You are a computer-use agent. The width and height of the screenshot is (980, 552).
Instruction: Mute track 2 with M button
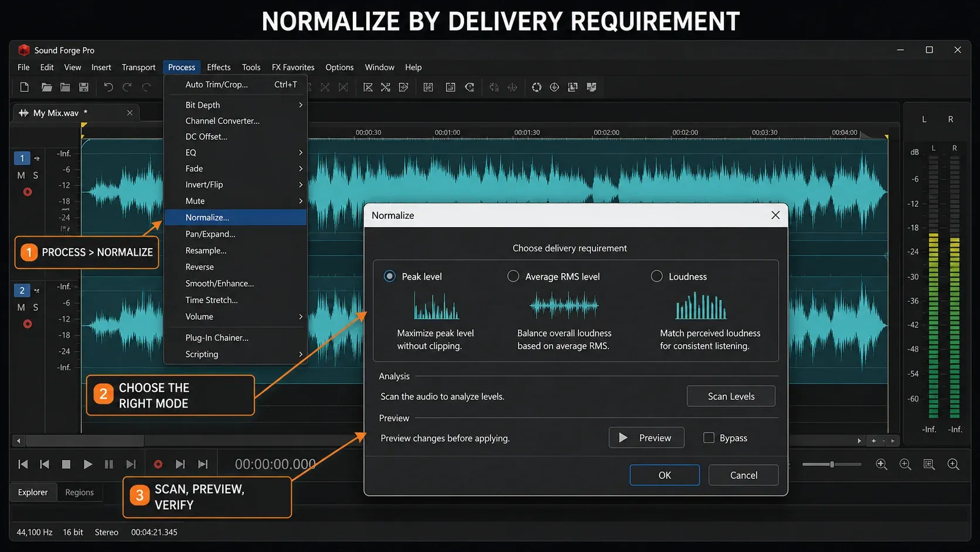[x=21, y=307]
